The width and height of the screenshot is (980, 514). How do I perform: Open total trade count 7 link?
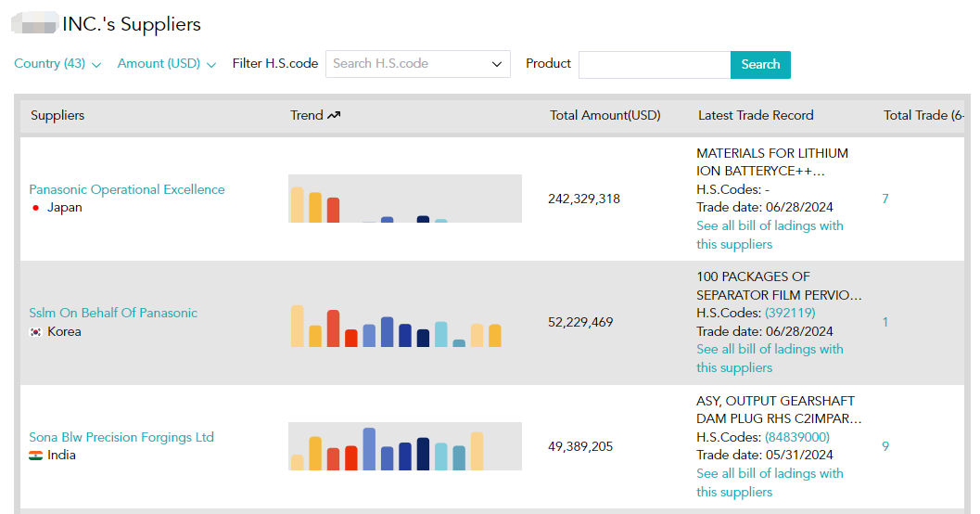click(x=885, y=199)
